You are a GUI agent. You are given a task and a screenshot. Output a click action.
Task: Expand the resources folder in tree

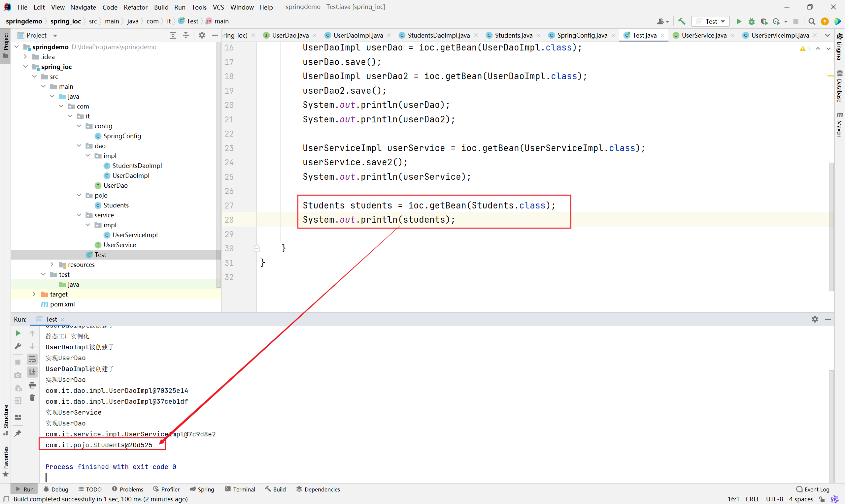(51, 264)
